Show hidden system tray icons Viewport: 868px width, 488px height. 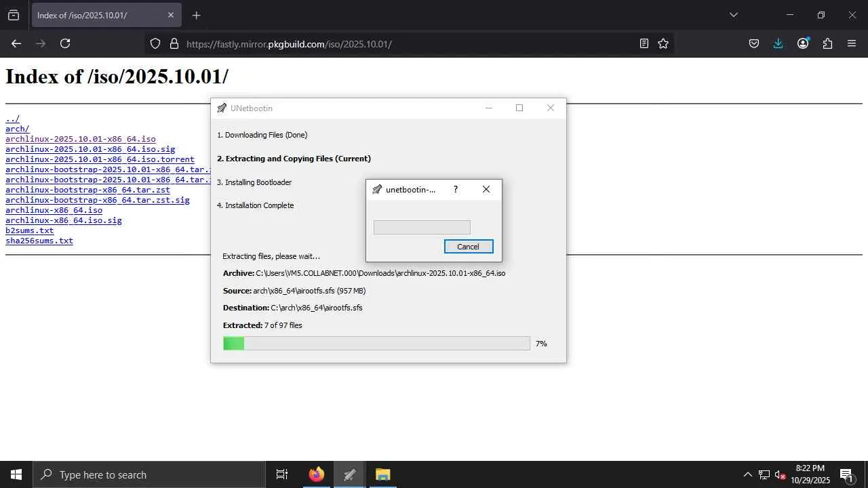point(747,474)
